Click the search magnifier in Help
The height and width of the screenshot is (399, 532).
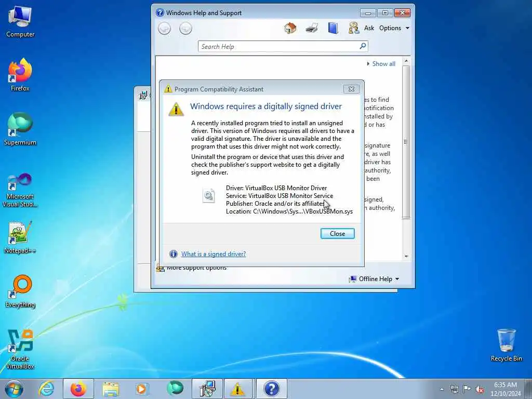pos(363,46)
